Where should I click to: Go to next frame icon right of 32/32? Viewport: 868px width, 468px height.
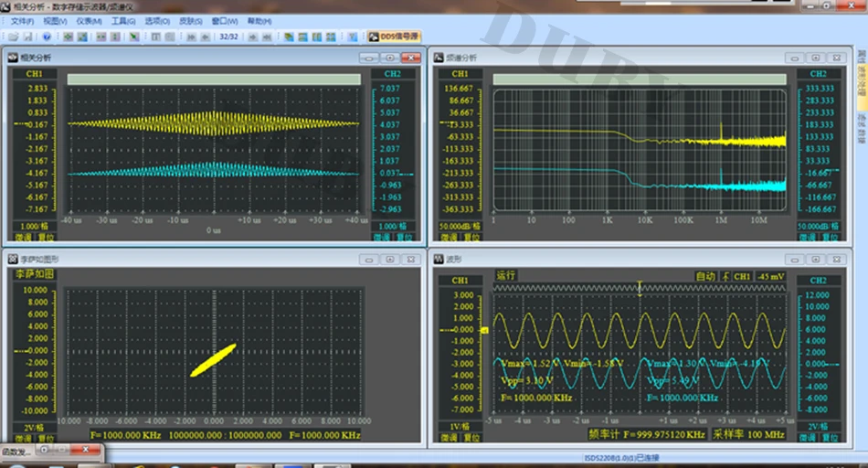tap(252, 37)
